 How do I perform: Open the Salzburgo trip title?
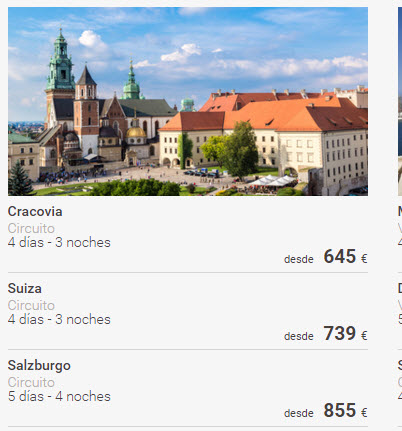pos(39,366)
